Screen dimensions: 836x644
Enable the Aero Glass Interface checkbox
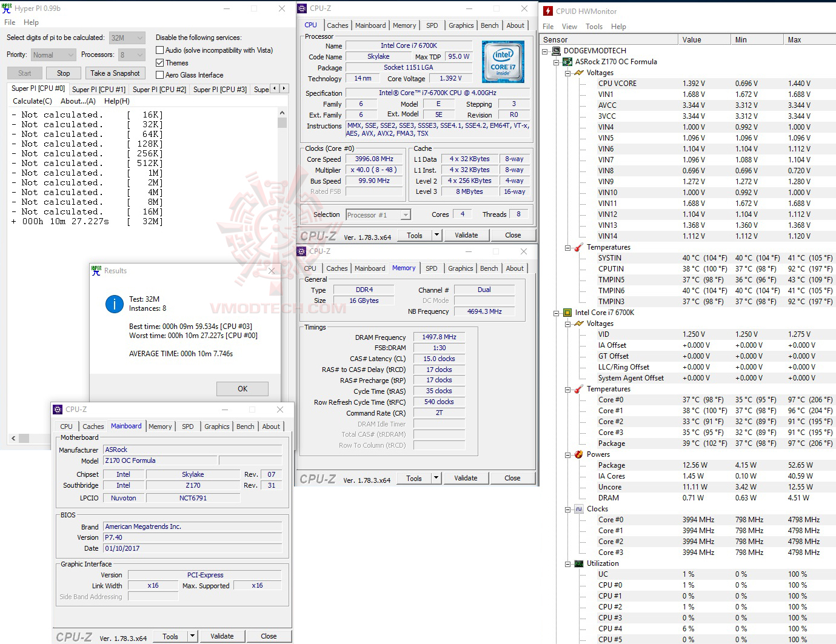click(160, 75)
